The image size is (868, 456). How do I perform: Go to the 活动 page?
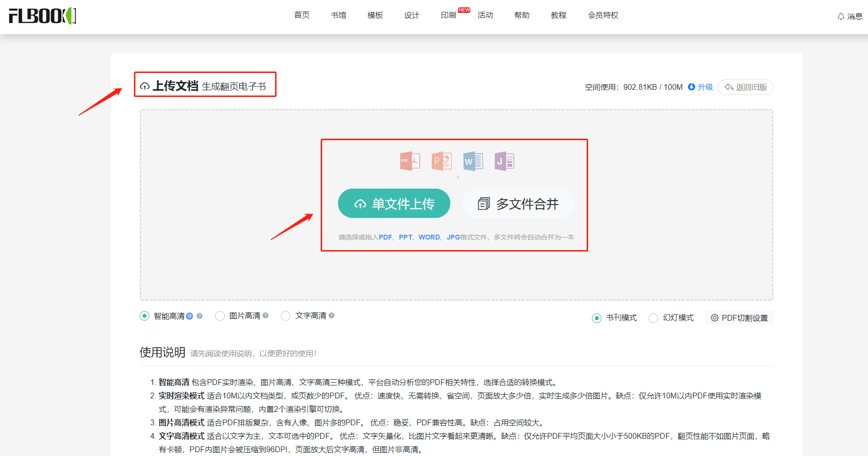(485, 15)
